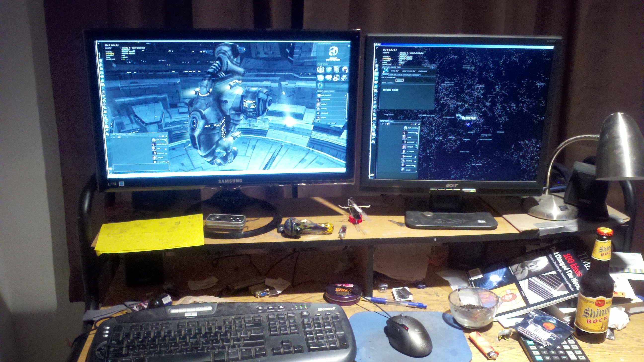Select the first portrait in star map chat member list
This screenshot has height=362, width=644.
pos(405,128)
